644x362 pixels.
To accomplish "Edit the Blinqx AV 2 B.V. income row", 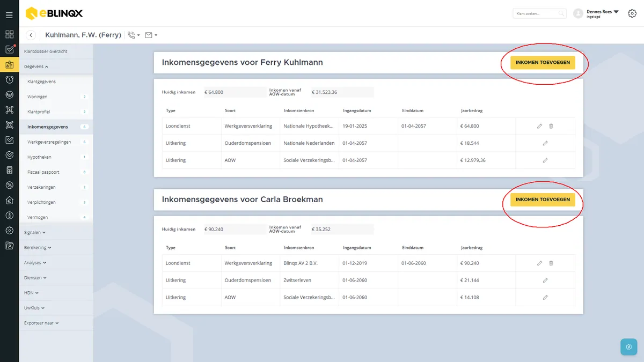I will coord(539,263).
